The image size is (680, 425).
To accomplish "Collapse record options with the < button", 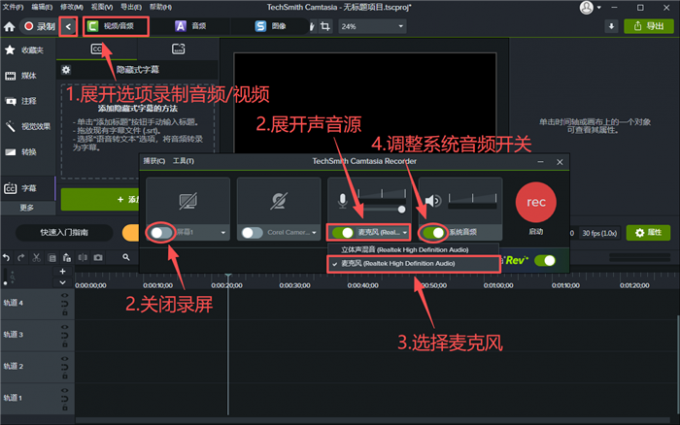I will (68, 27).
